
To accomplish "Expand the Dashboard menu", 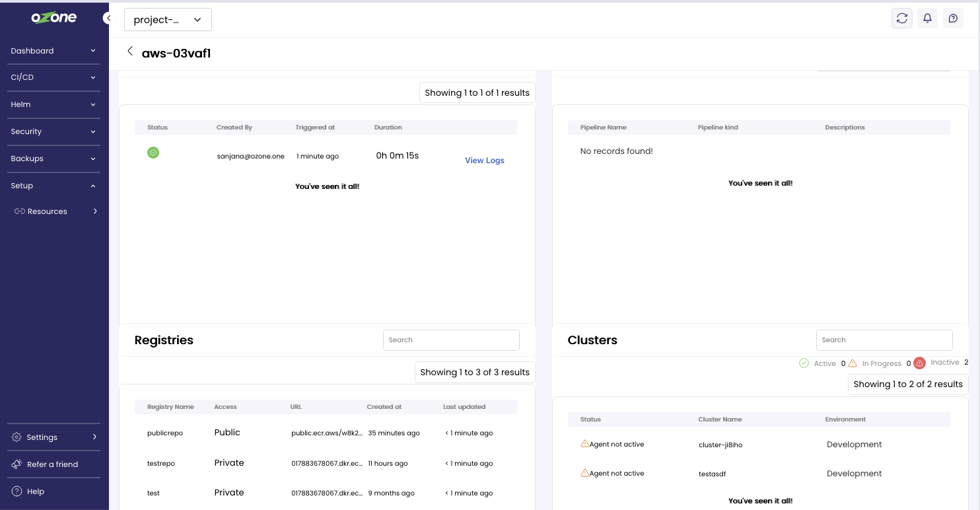I will pyautogui.click(x=53, y=51).
